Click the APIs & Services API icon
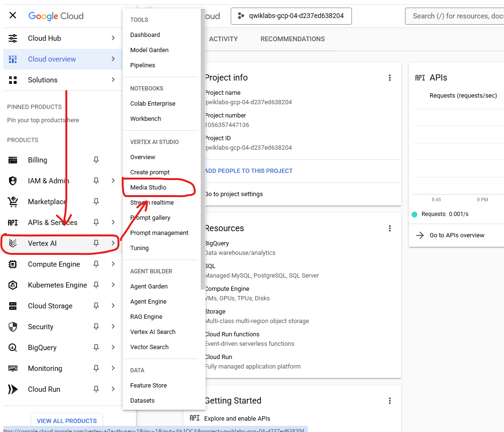The image size is (504, 432). (13, 223)
